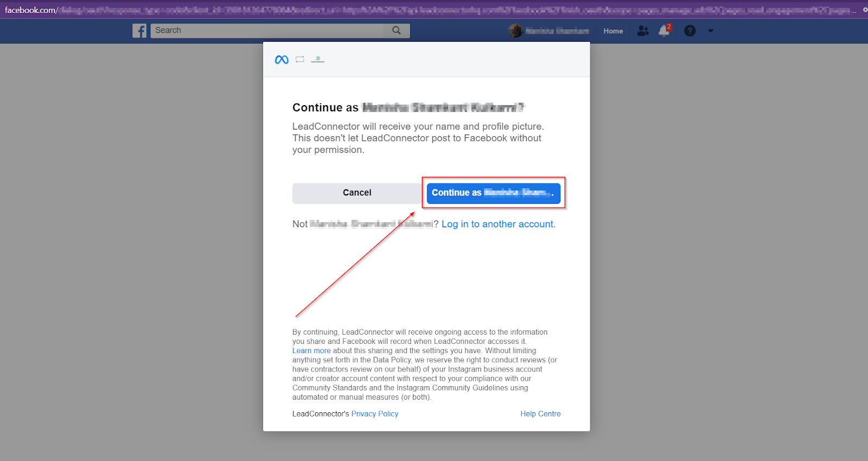Click the Cancel button
The width and height of the screenshot is (868, 461).
357,193
